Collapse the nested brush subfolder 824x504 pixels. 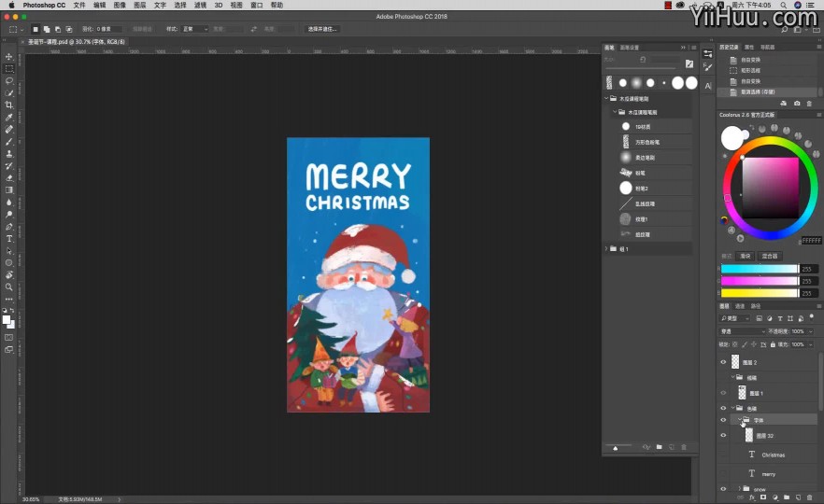[615, 112]
